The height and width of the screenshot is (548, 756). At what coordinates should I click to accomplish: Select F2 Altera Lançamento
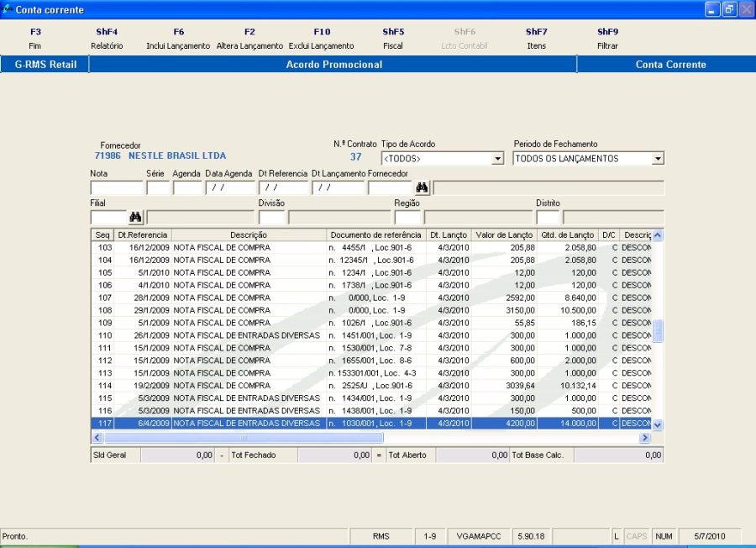coord(249,39)
